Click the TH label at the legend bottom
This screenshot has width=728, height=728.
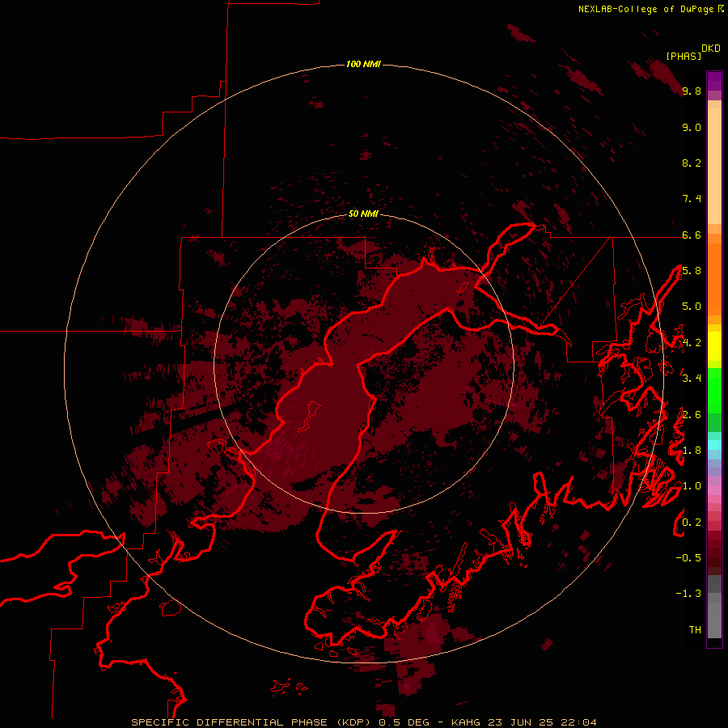coord(695,630)
